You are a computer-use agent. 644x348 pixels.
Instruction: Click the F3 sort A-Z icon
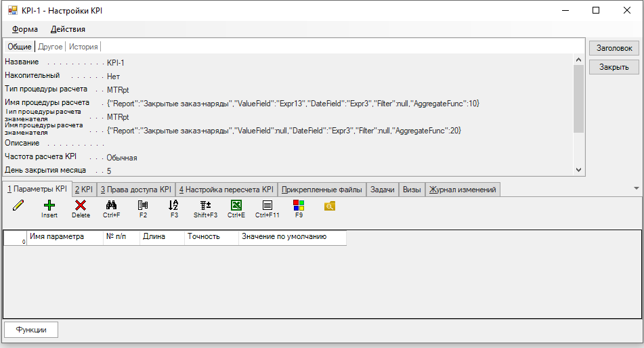(x=173, y=205)
